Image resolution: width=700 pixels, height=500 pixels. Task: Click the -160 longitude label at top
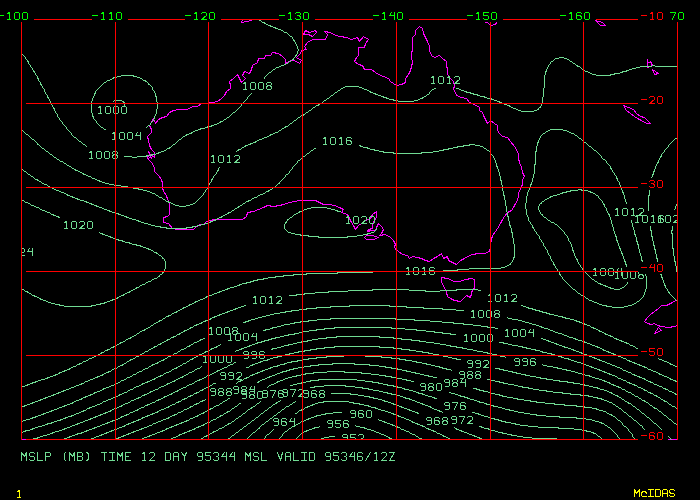577,16
